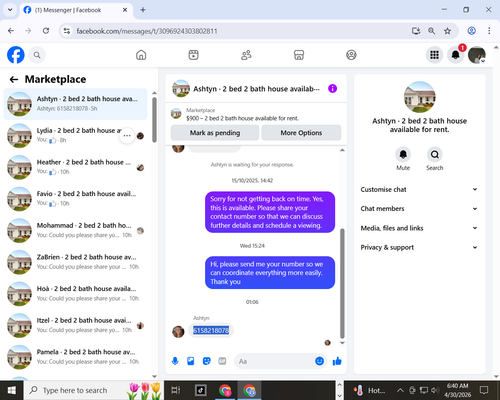Zoom control icon in address bar
Image resolution: width=500 pixels, height=400 pixels.
click(431, 31)
